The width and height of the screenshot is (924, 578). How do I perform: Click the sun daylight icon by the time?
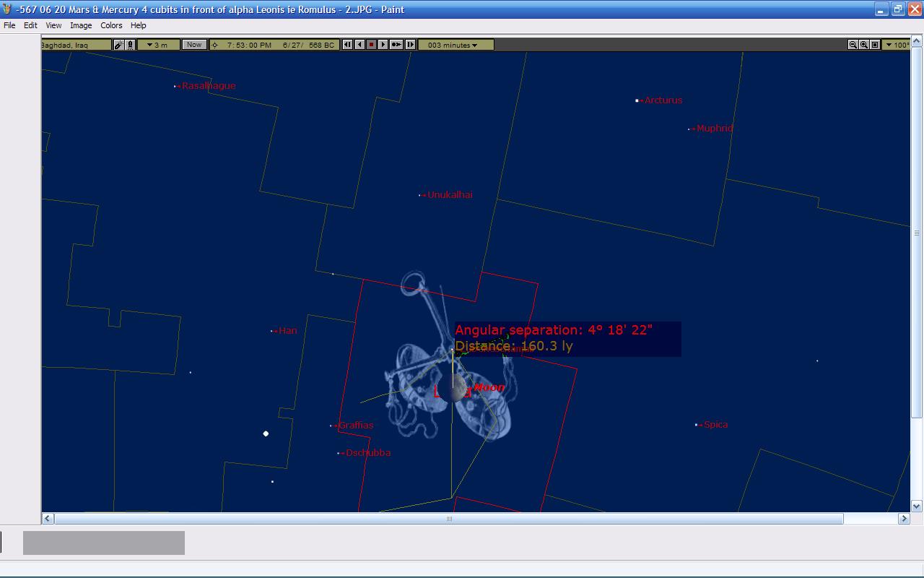coord(215,45)
